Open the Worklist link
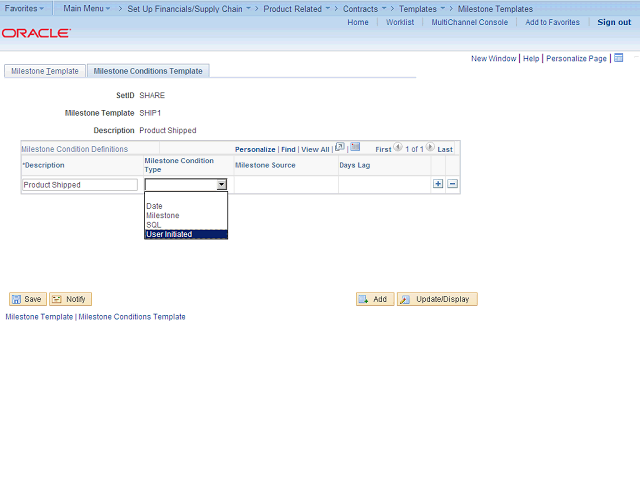The width and height of the screenshot is (640, 480). click(x=400, y=22)
